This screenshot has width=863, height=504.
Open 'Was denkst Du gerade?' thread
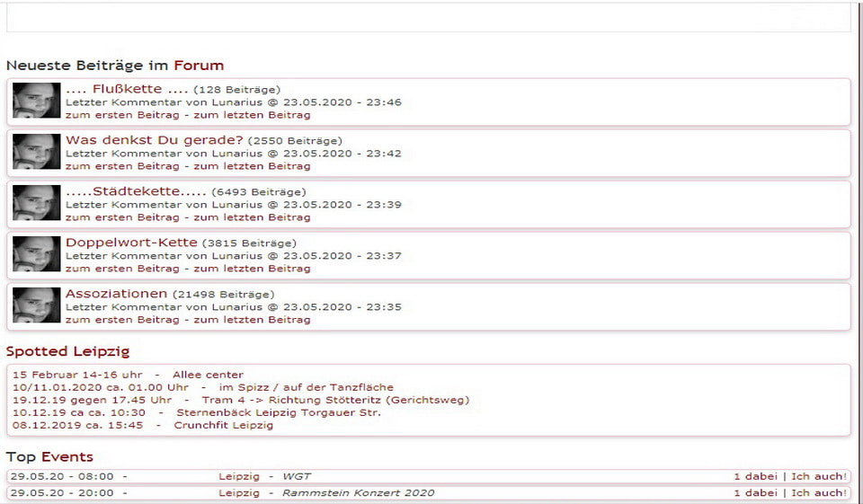(154, 140)
